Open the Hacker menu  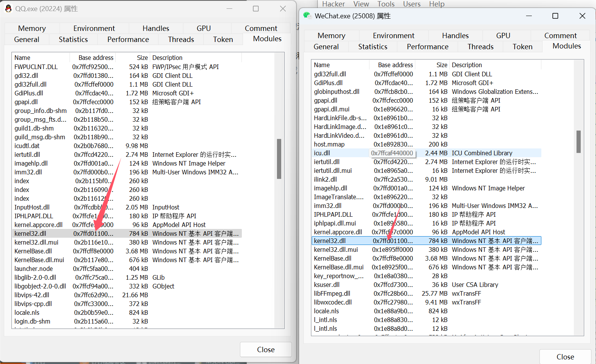pos(334,4)
